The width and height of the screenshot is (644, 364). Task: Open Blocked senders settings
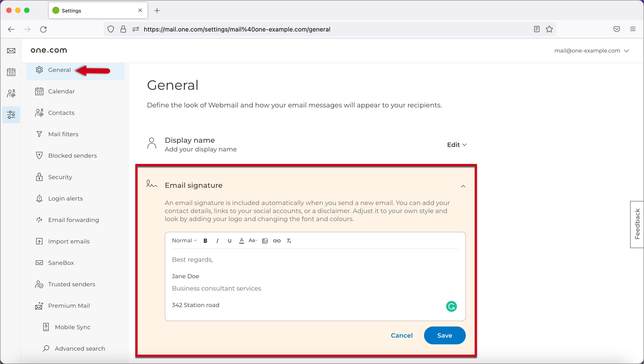click(73, 155)
